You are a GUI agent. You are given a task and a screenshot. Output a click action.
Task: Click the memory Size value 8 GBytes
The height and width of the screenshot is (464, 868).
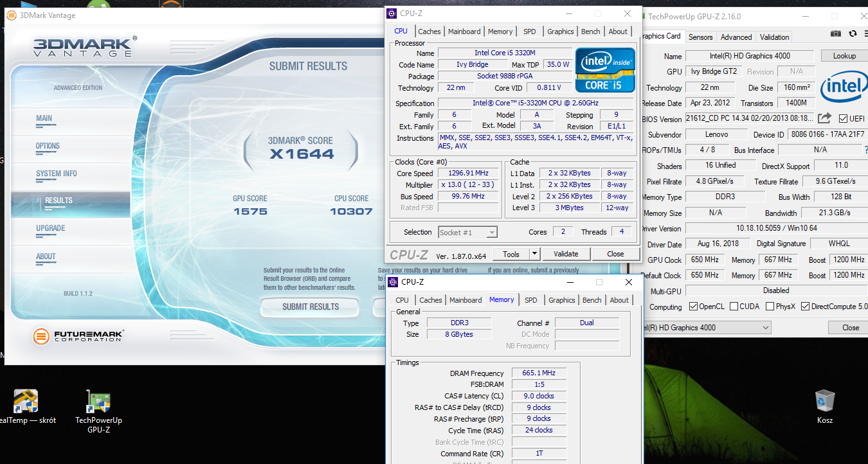click(x=458, y=335)
